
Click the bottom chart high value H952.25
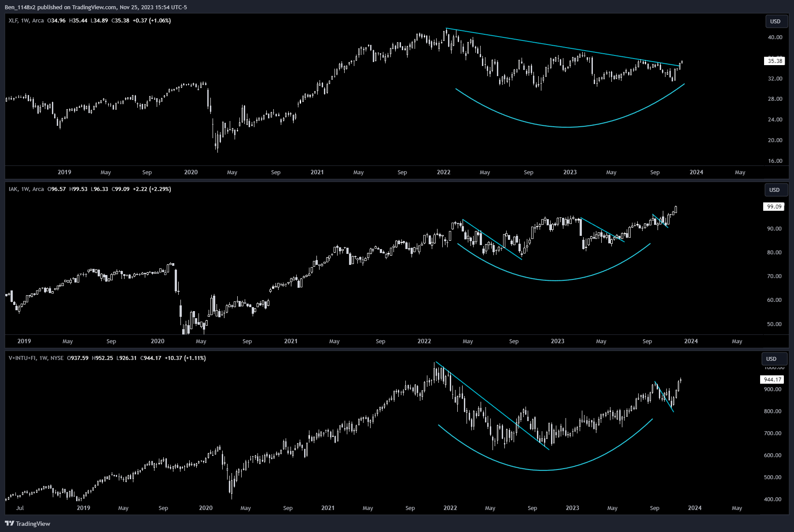(x=103, y=358)
